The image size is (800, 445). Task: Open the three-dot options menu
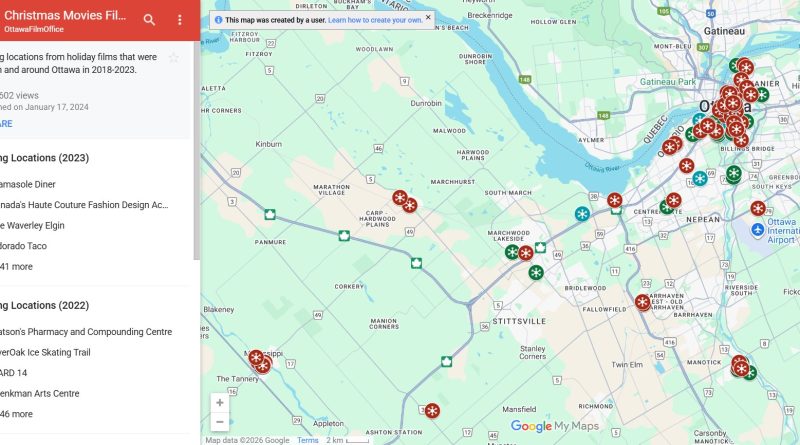(x=180, y=20)
